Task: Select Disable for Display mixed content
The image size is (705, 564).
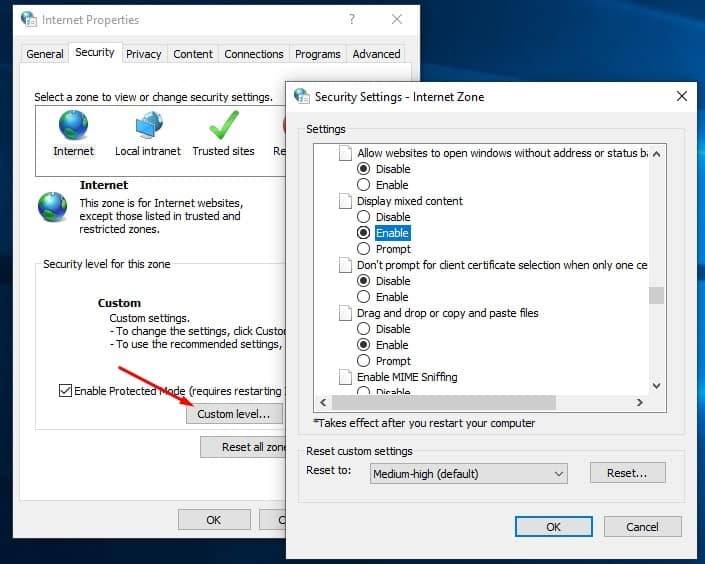Action: click(x=363, y=217)
